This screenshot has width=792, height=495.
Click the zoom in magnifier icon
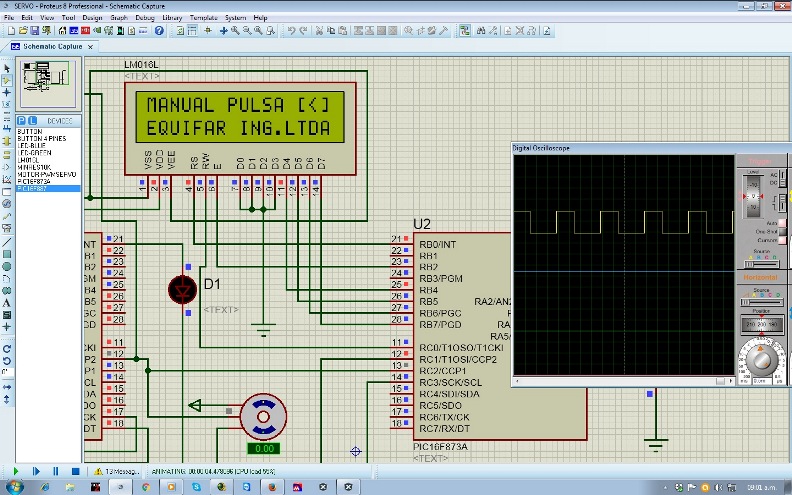tap(235, 31)
